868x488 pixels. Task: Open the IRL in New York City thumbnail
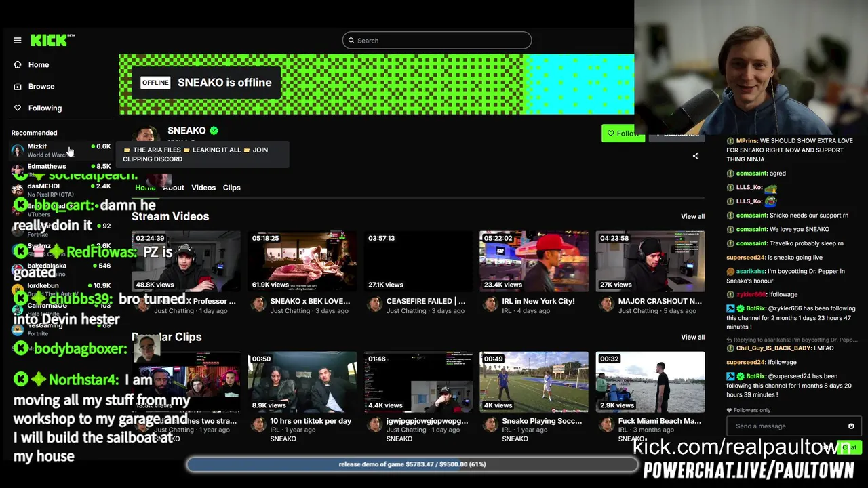click(x=534, y=262)
